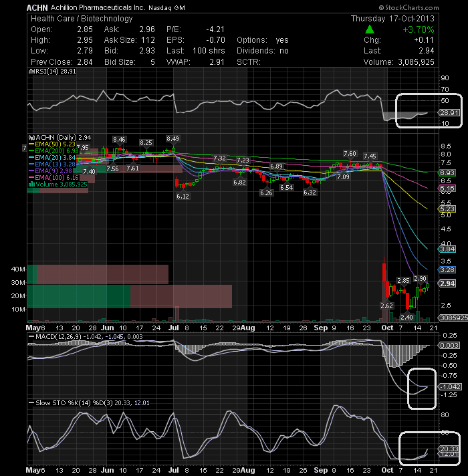This screenshot has width=468, height=476.
Task: Click the P/E value -4.21
Action: [x=215, y=29]
